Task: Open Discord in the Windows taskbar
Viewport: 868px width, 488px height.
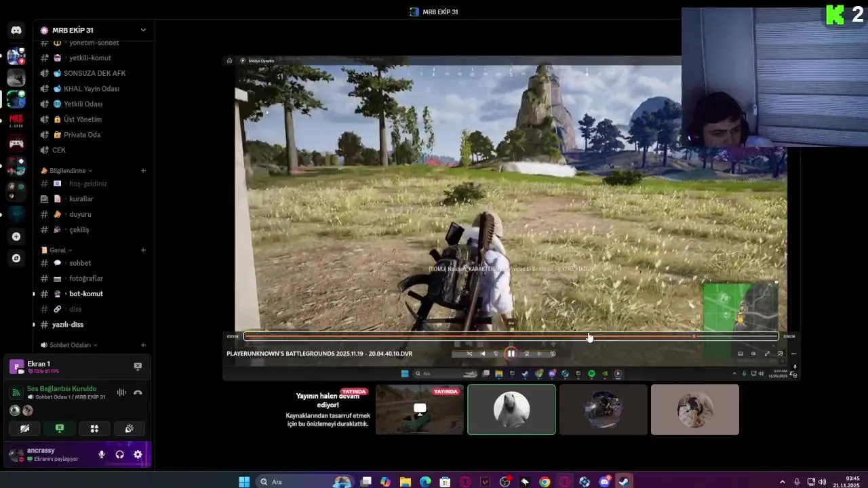Action: pos(604,482)
